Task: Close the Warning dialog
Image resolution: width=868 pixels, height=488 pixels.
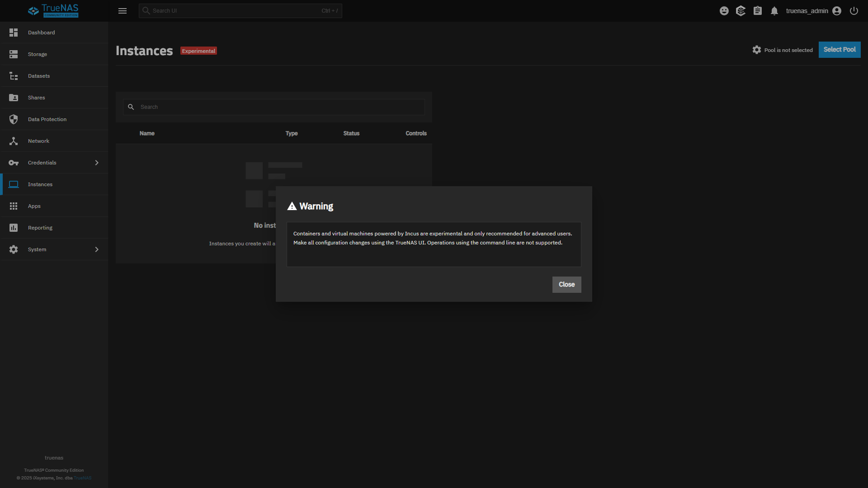Action: 566,285
